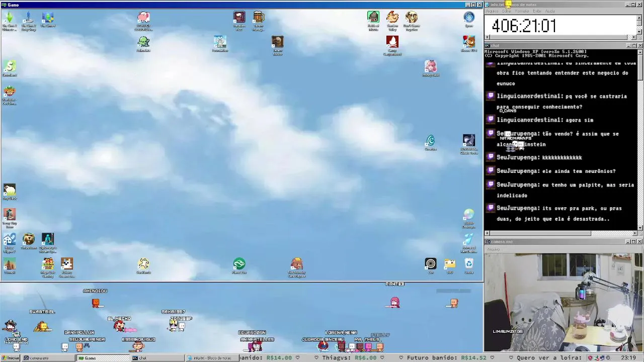The width and height of the screenshot is (644, 362).
Task: Switch to Game taskbar button
Action: point(103,358)
